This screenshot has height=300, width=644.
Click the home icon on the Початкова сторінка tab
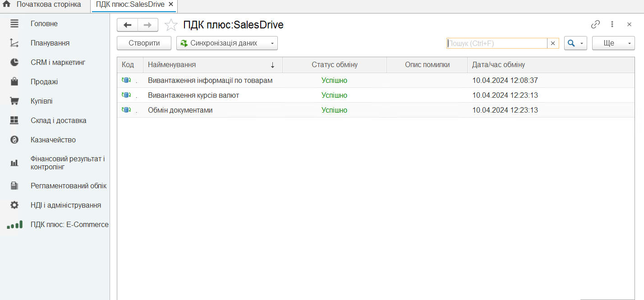pyautogui.click(x=7, y=5)
